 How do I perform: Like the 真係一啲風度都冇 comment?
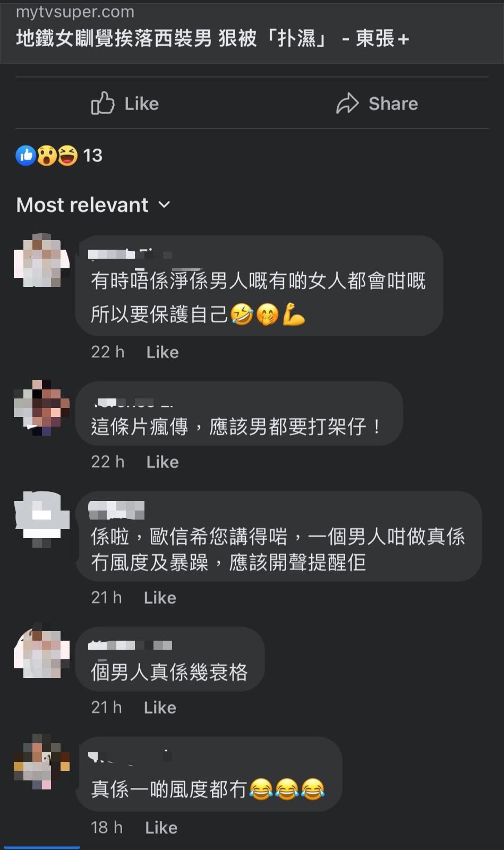pos(161,828)
